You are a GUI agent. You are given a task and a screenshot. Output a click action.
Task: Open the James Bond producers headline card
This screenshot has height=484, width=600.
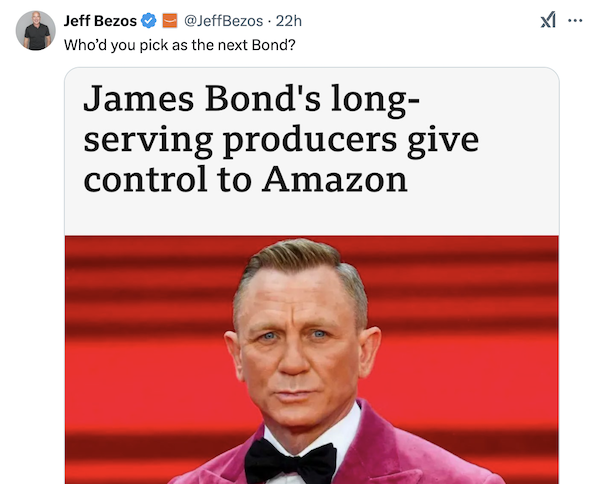312,275
